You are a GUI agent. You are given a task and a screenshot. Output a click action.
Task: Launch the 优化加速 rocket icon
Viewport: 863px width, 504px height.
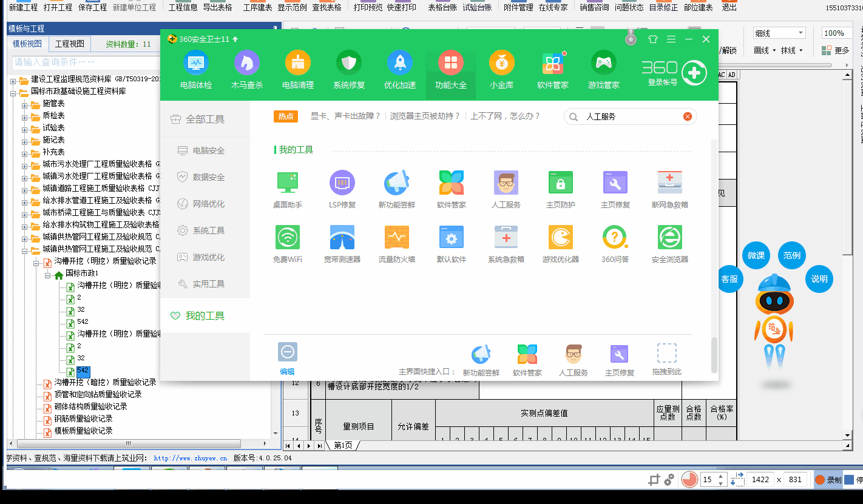point(399,63)
